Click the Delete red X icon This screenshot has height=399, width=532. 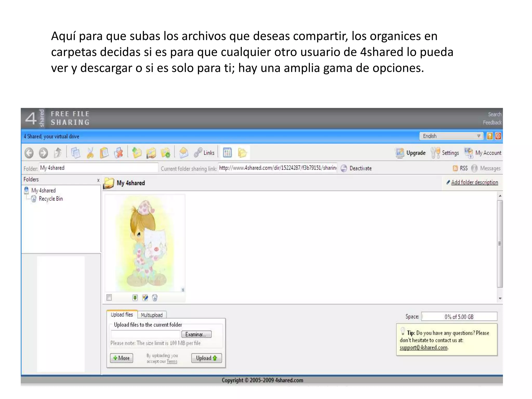[x=119, y=153]
